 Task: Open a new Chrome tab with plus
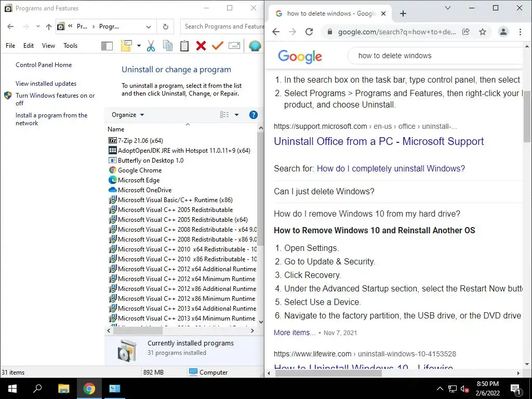point(403,14)
